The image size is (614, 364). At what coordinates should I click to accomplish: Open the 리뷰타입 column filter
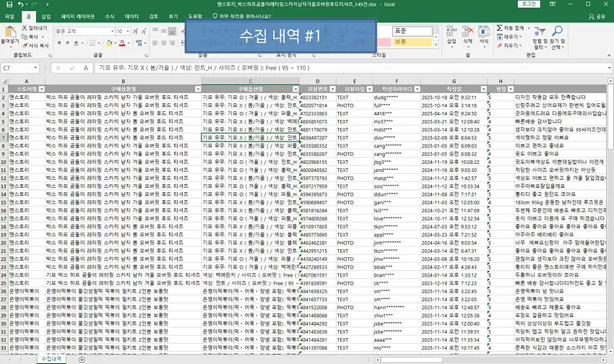[369, 90]
